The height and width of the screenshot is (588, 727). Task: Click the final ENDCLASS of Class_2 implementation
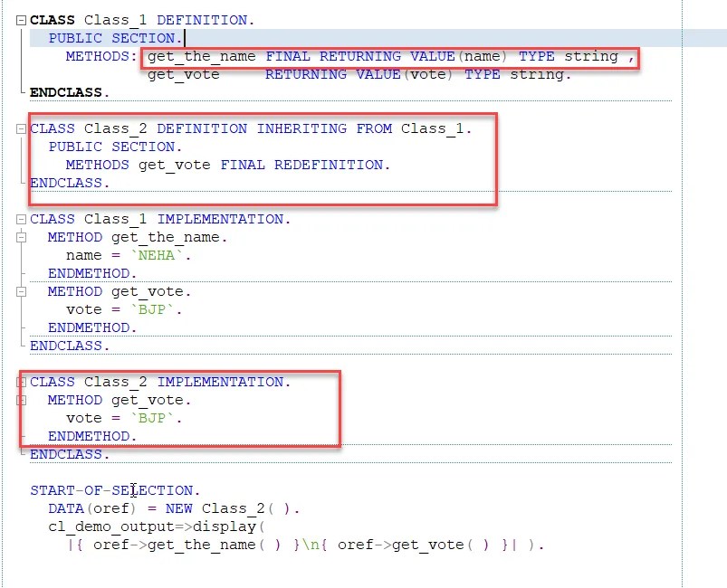(x=67, y=454)
